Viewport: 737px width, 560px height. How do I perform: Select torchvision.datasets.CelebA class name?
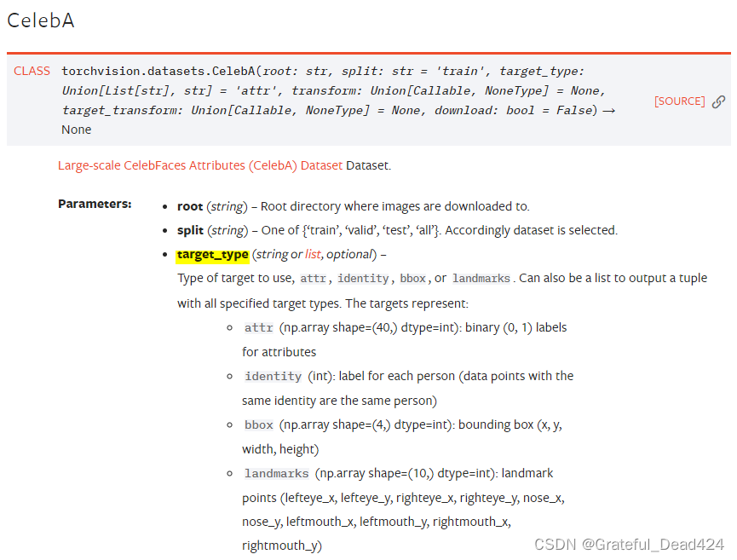click(158, 71)
